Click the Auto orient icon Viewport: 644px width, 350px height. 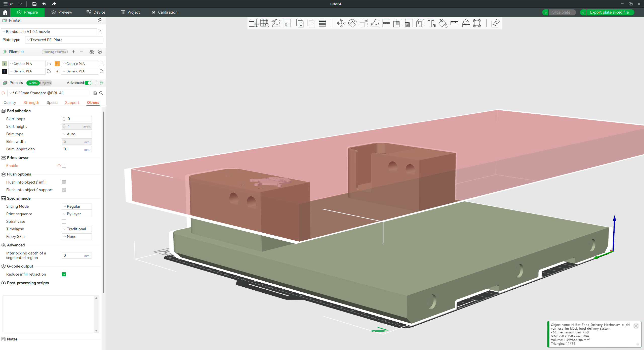click(276, 23)
